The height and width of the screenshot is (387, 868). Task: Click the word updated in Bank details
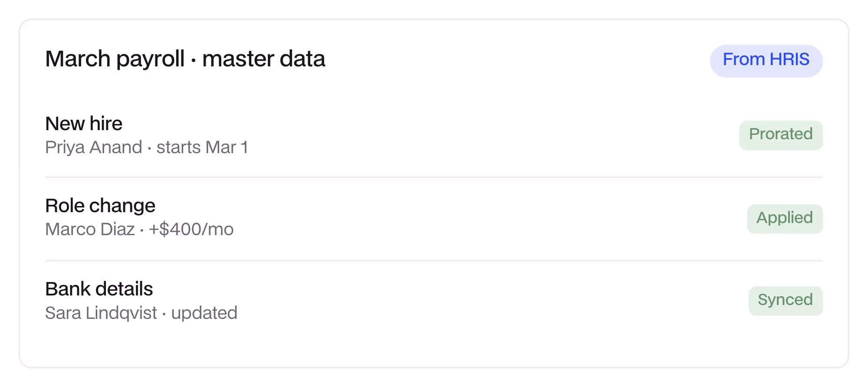pyautogui.click(x=204, y=313)
